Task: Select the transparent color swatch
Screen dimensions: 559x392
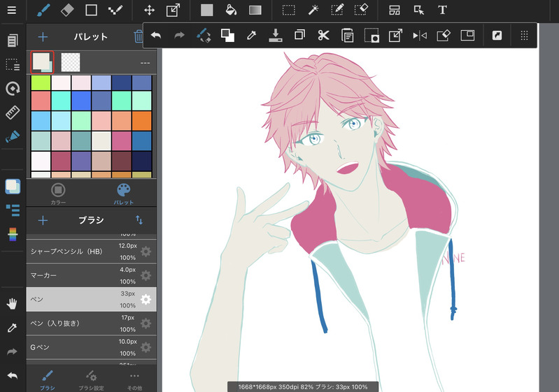Action: click(x=71, y=63)
